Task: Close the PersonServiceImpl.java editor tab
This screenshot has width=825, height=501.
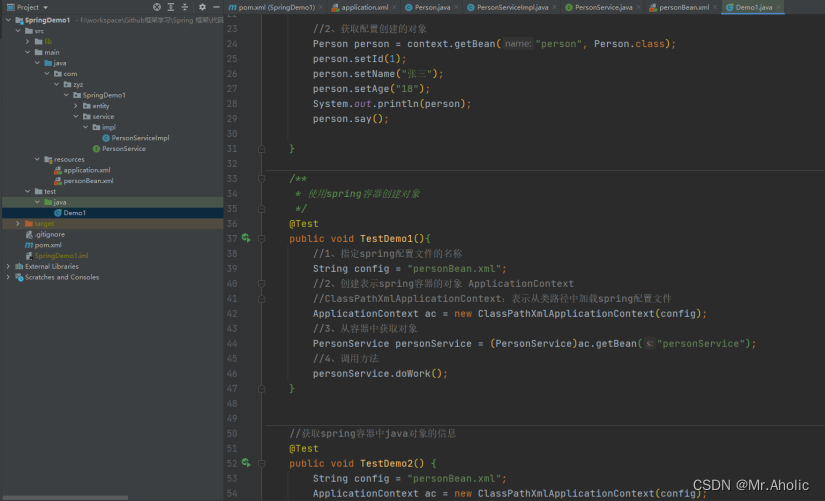Action: (x=554, y=7)
